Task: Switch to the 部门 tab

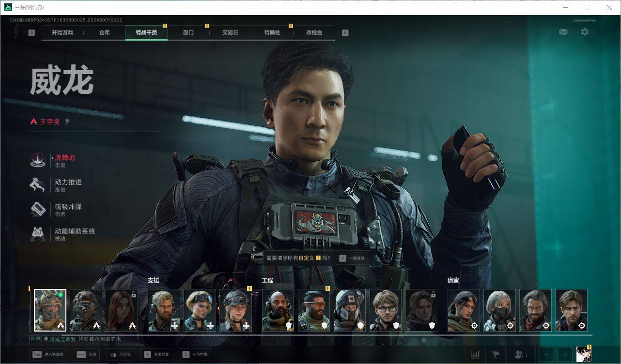Action: (188, 33)
